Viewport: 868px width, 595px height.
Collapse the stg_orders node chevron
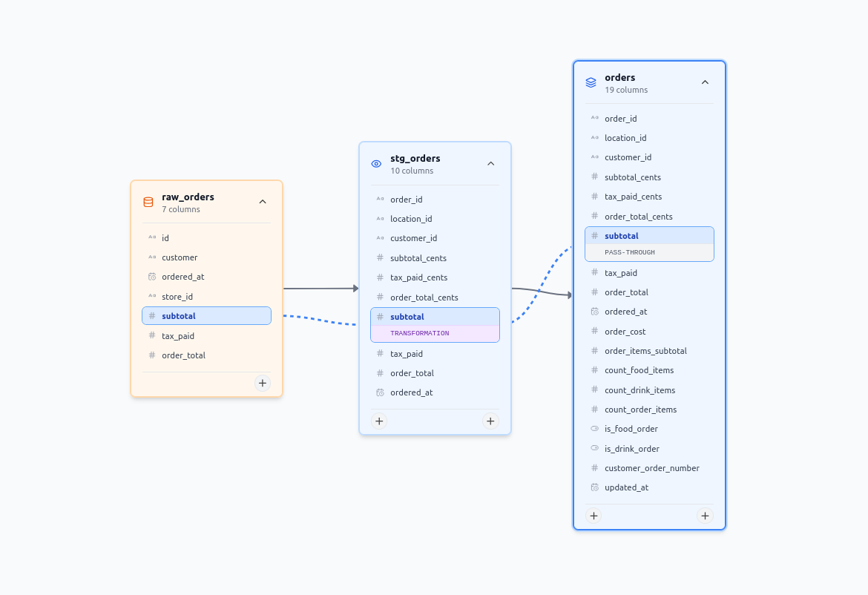(490, 164)
